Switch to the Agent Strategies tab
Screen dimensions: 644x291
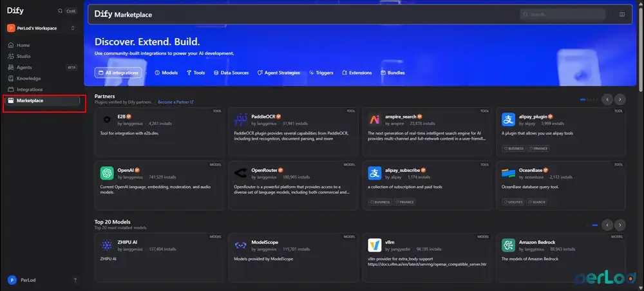point(278,73)
